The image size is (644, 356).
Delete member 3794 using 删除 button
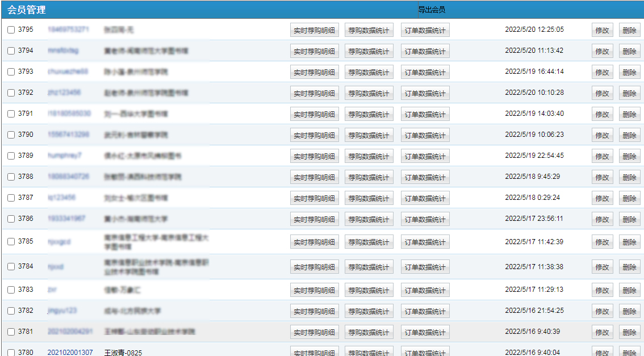[629, 51]
